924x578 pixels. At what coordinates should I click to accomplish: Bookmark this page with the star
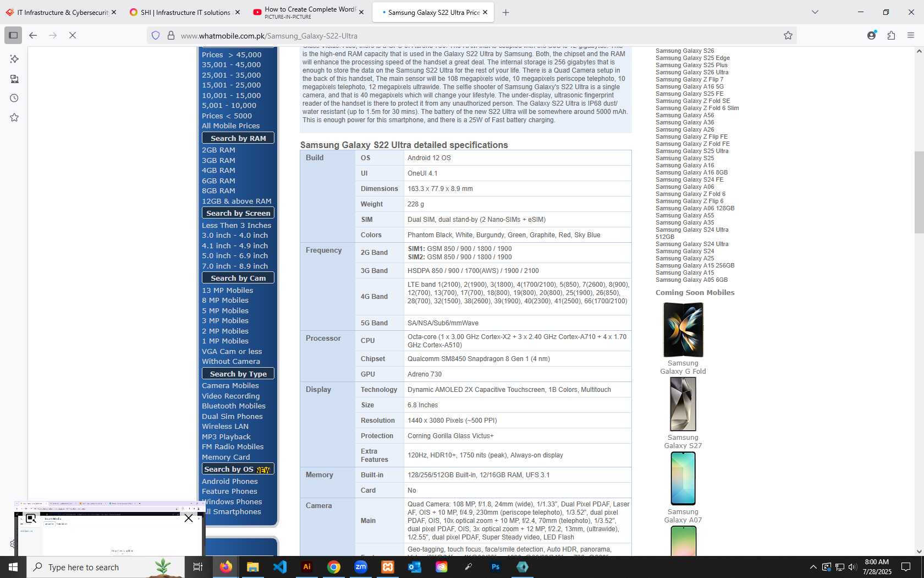[x=788, y=35]
